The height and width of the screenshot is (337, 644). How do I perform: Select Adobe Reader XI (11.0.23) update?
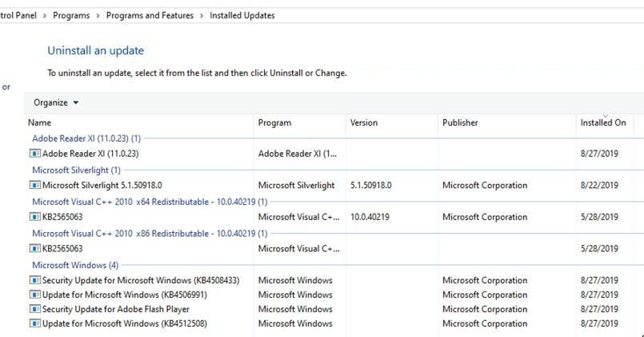click(90, 154)
